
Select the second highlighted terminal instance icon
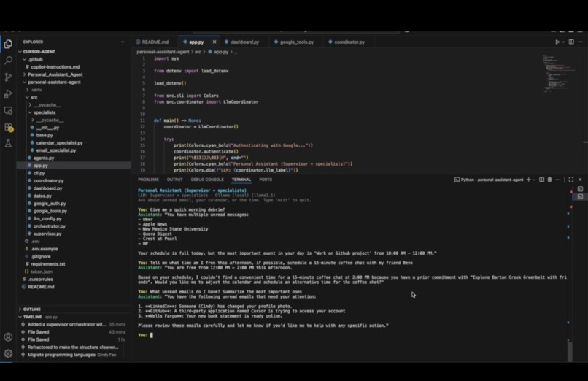(x=580, y=196)
